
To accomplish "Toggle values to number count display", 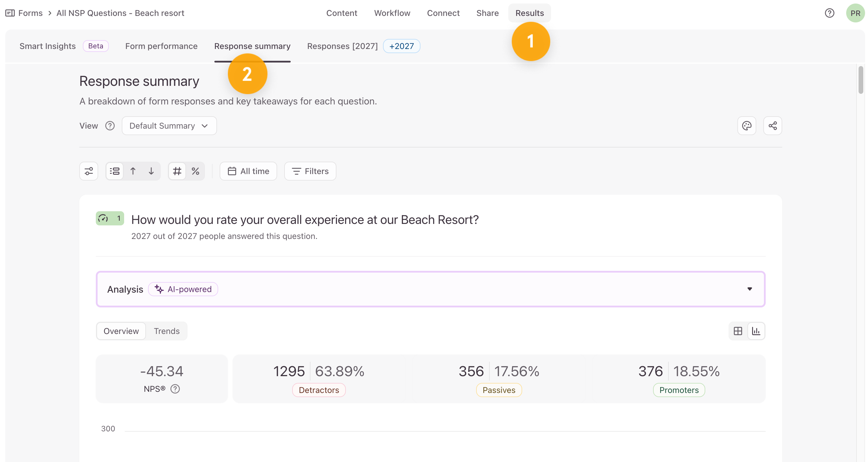I will (x=177, y=171).
